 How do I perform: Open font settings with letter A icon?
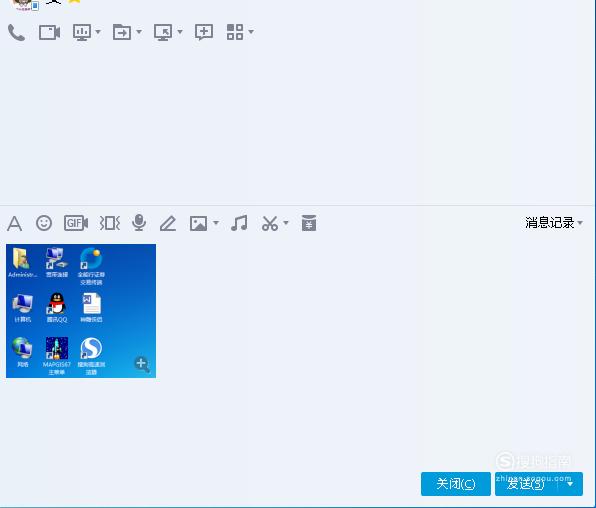pos(14,223)
